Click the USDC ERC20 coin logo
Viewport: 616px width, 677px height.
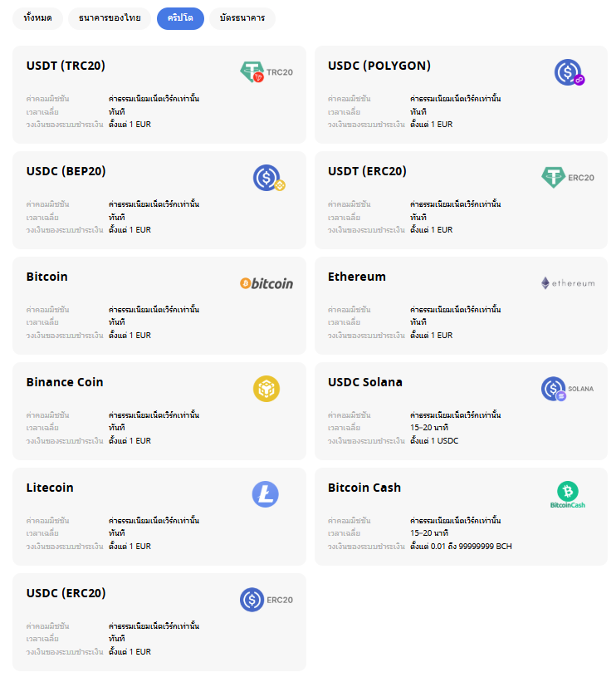[266, 600]
